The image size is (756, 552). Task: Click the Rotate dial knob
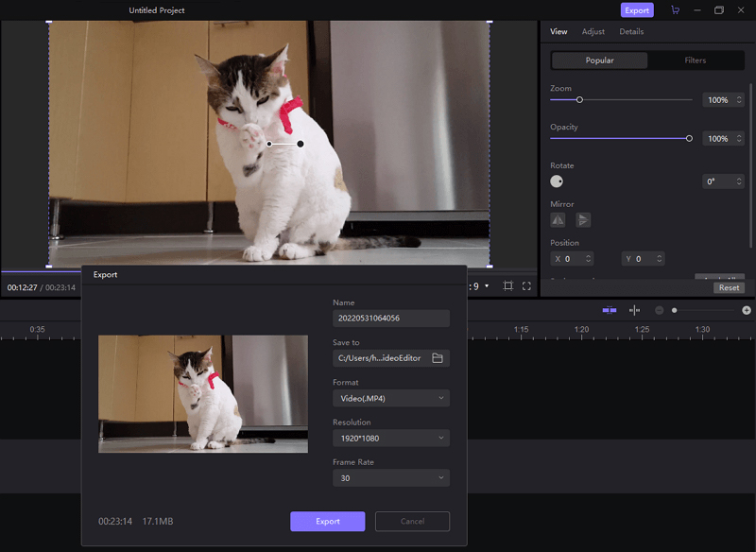557,181
